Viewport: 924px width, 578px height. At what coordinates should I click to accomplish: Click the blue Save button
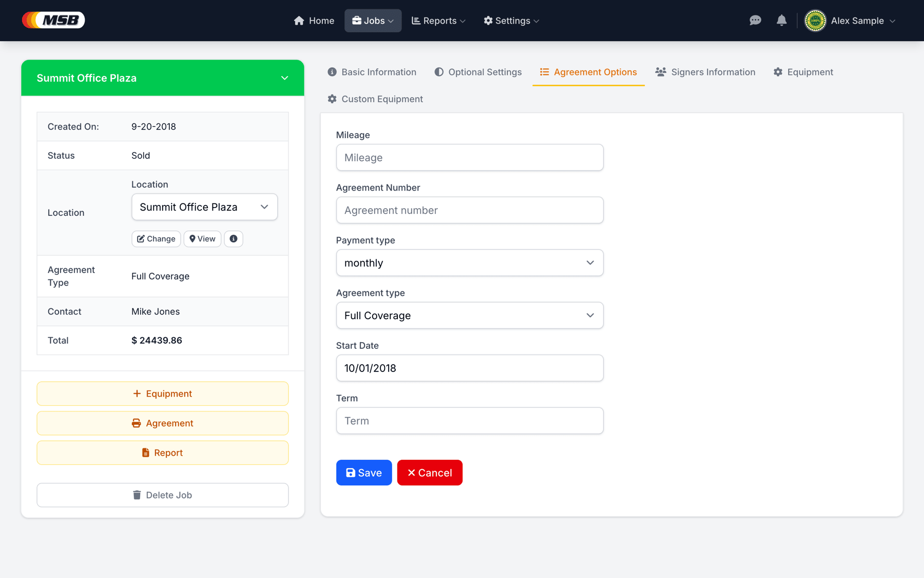pos(364,473)
